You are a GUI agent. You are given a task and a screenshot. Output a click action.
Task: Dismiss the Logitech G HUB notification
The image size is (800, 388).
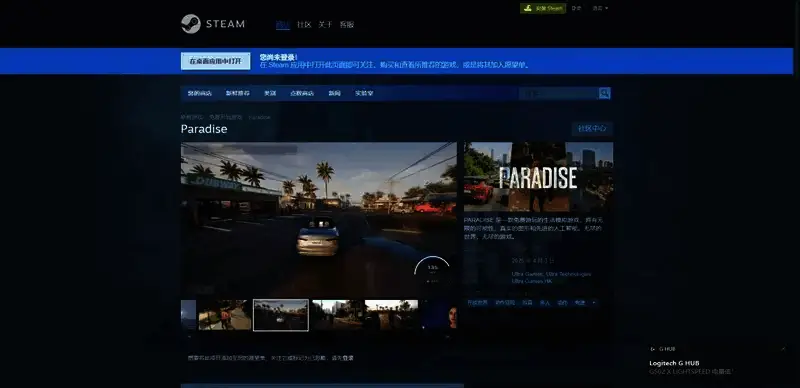[x=783, y=349]
